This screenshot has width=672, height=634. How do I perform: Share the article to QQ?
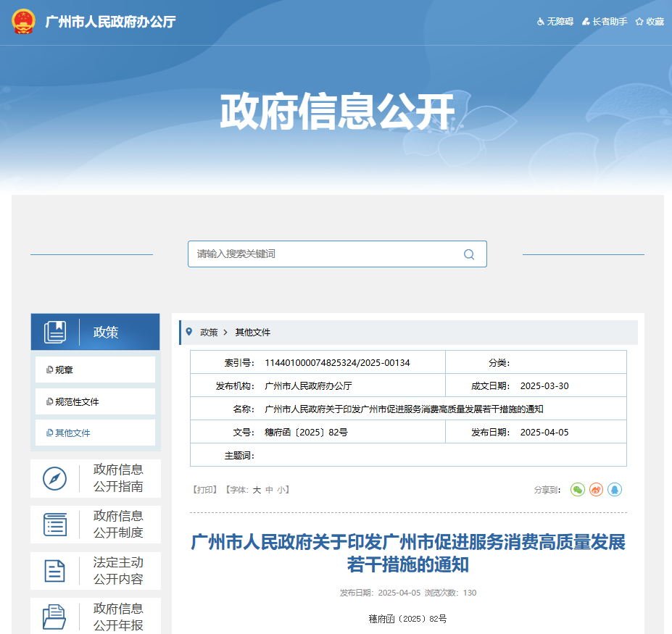coord(615,490)
